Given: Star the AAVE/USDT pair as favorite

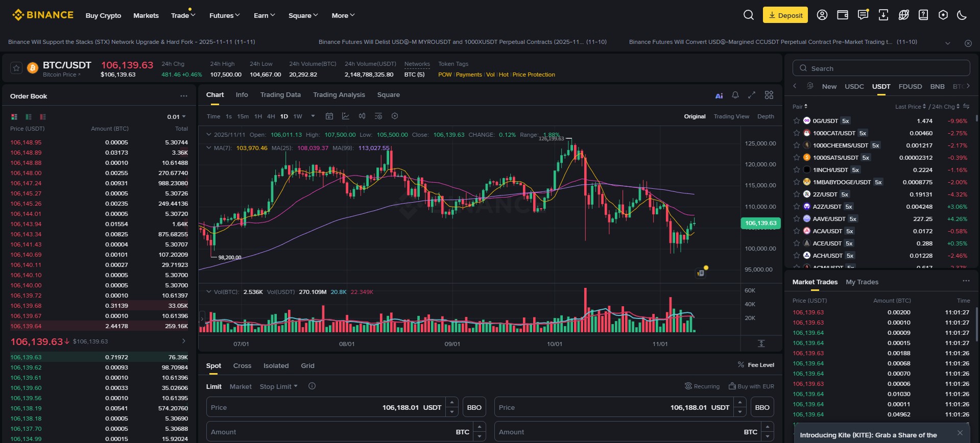Looking at the screenshot, I should 796,219.
